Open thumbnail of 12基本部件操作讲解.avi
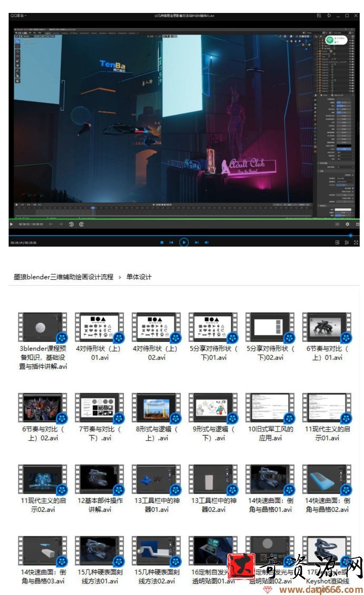The height and width of the screenshot is (595, 364). click(x=99, y=479)
